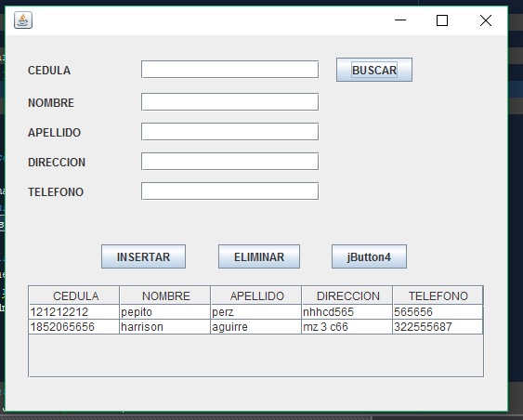Select table cell 322555687
Viewport: 523px width, 420px height.
point(438,327)
